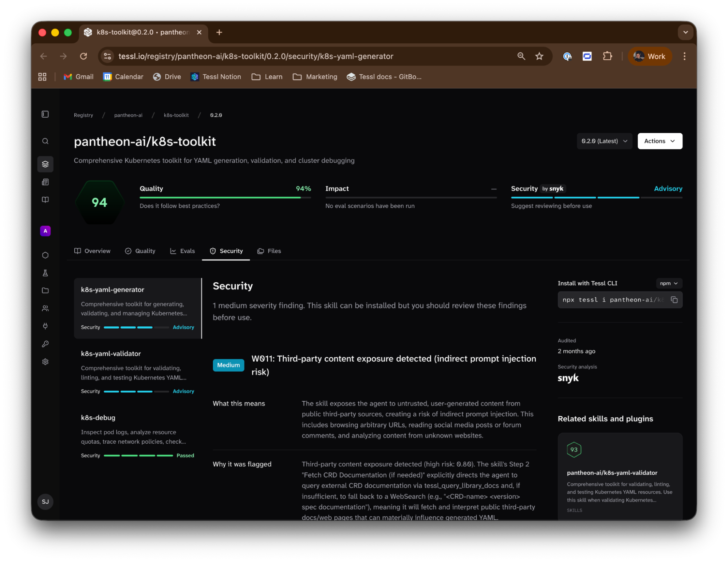Click the plug icon in the sidebar
Viewport: 728px width, 562px height.
pyautogui.click(x=45, y=326)
